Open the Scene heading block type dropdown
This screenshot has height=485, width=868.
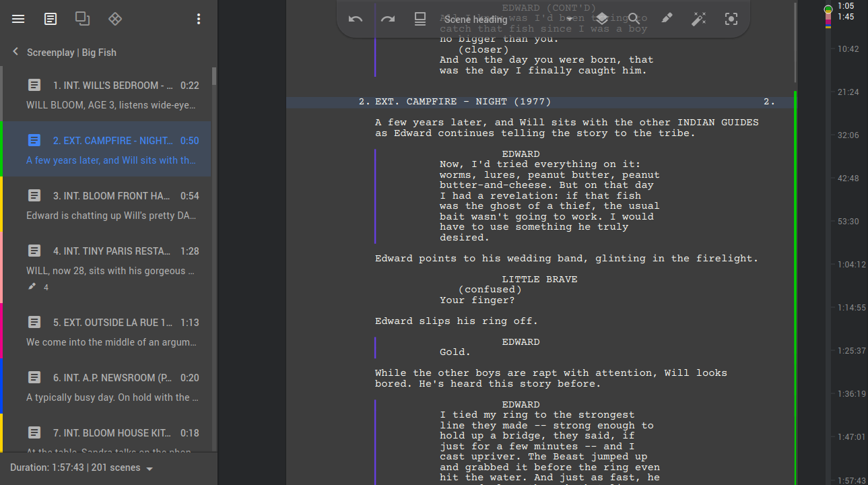pyautogui.click(x=509, y=19)
